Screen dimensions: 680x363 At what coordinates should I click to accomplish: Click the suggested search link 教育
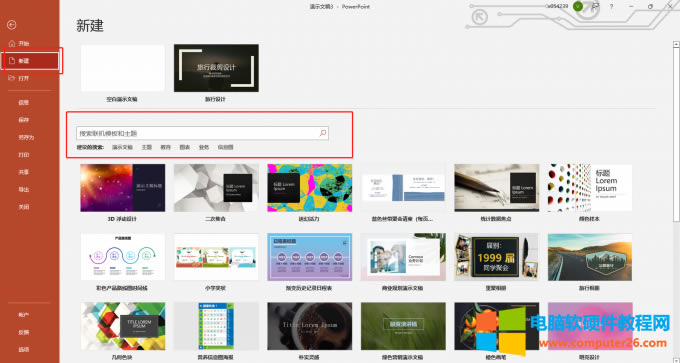pos(166,147)
